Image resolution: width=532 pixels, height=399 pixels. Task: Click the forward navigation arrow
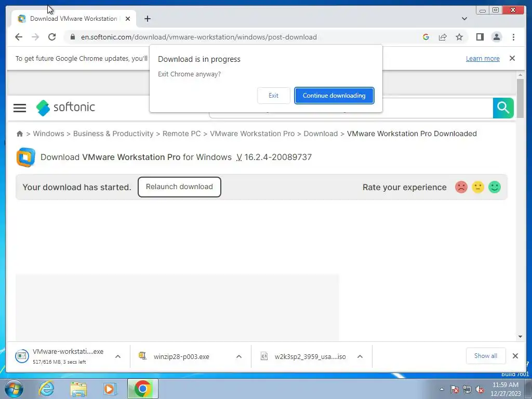tap(35, 37)
